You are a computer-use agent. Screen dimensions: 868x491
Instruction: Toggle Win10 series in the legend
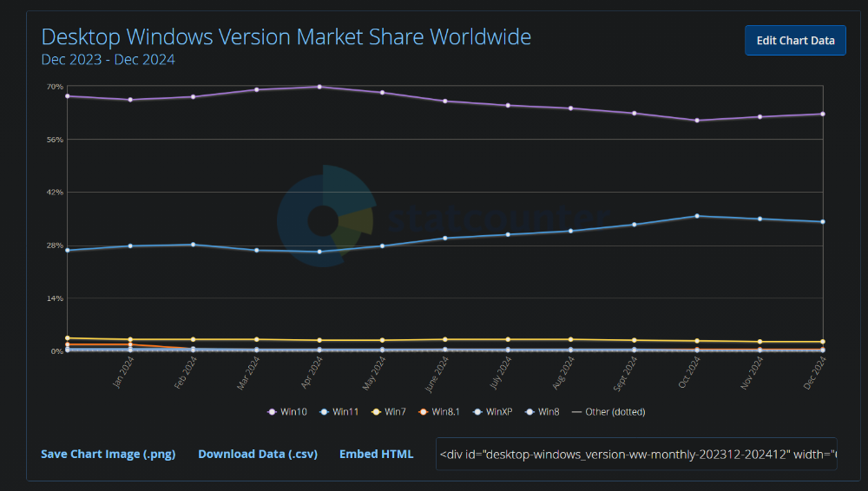pyautogui.click(x=287, y=412)
